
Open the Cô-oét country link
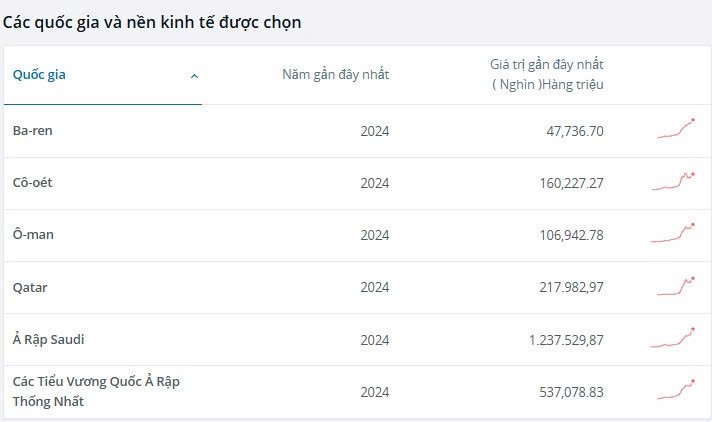(x=33, y=182)
